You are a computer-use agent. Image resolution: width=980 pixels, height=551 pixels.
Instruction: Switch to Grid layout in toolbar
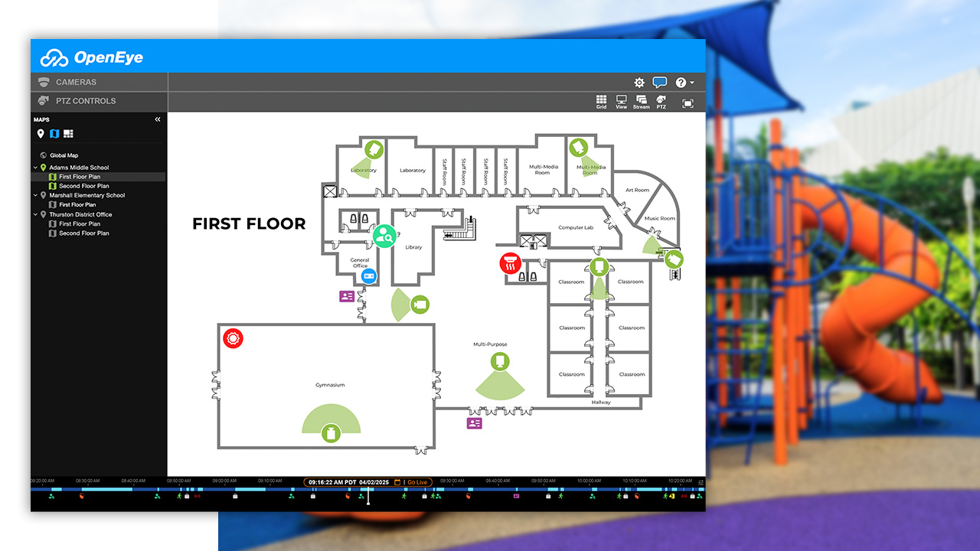pos(601,101)
